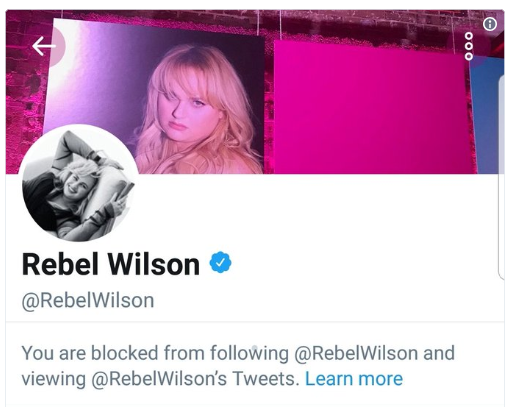This screenshot has width=508, height=407.
Task: Click the 'You are blocked' message text
Action: [x=238, y=366]
